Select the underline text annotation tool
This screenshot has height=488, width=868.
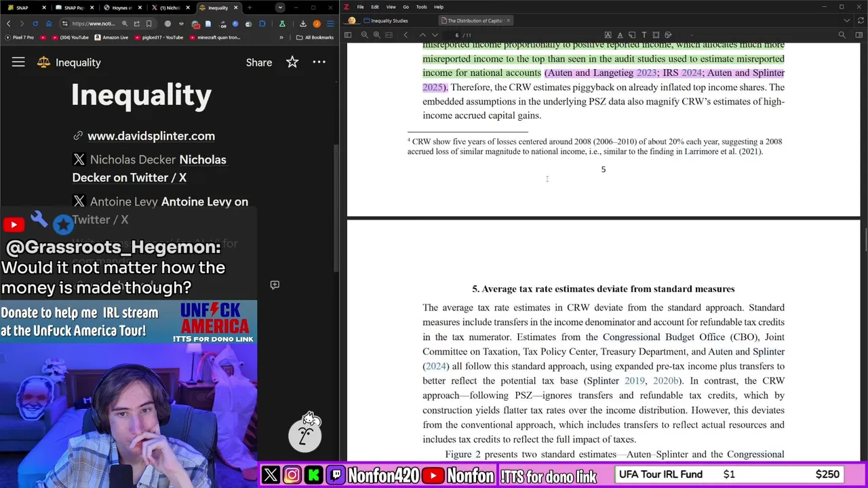(x=620, y=35)
